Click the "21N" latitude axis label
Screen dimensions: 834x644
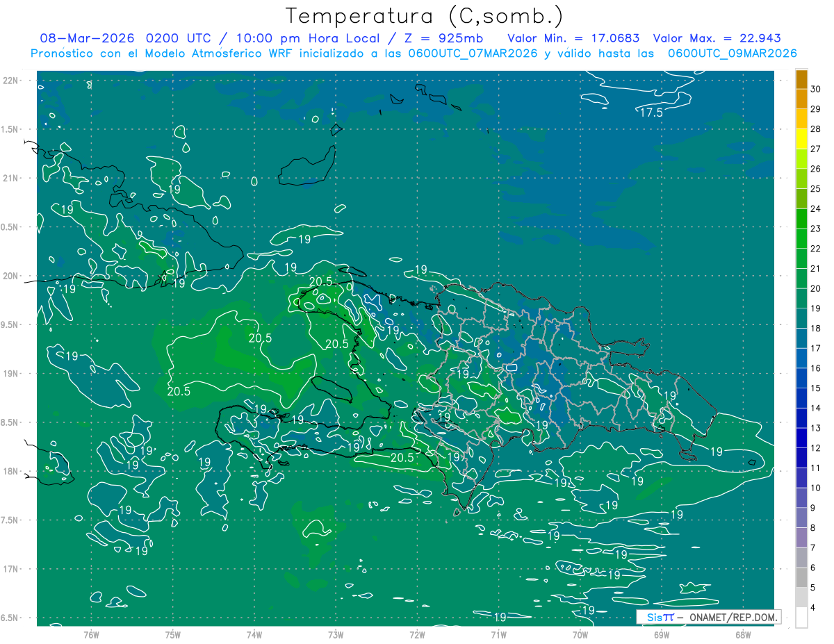pyautogui.click(x=10, y=178)
